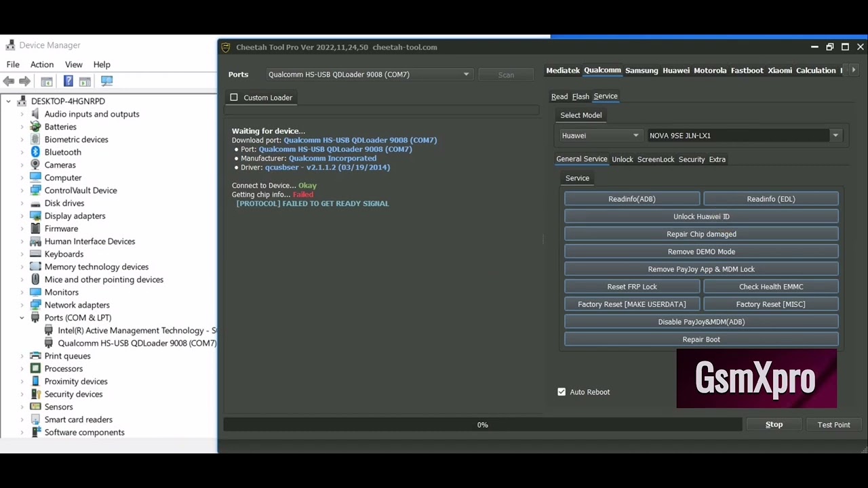Click the Keyboards category icon
This screenshot has height=488, width=868.
35,254
